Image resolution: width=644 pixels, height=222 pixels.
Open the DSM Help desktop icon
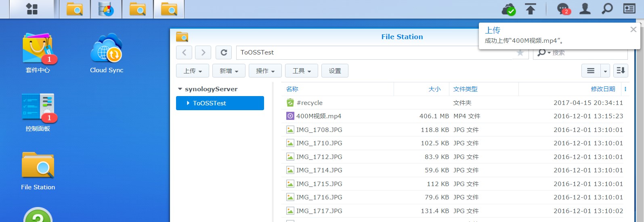click(38, 215)
